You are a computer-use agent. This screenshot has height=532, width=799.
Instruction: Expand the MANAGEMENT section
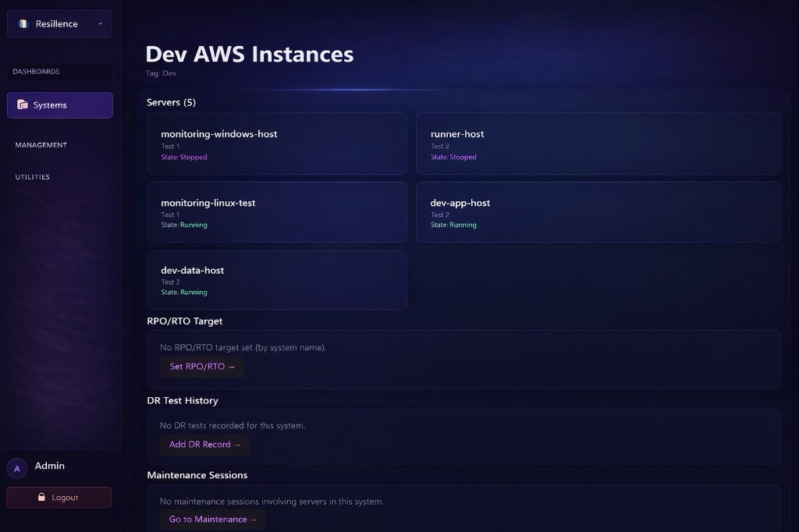[41, 145]
